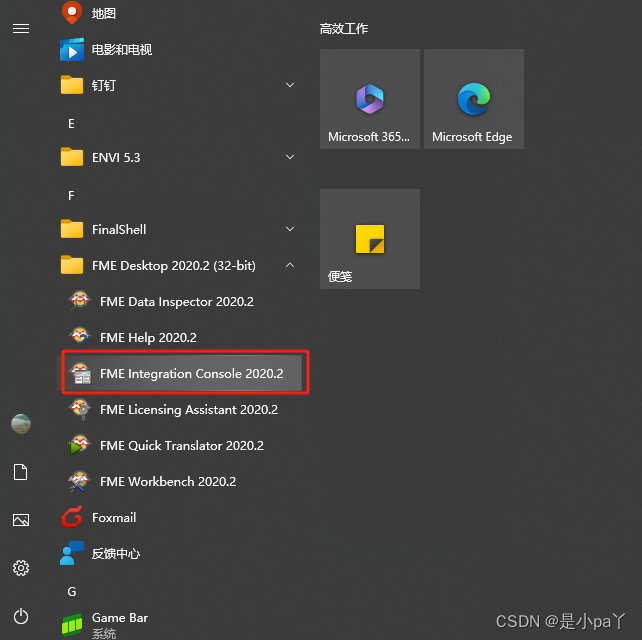Click the 'FME Workbench 2020.2' label
642x640 pixels.
point(168,482)
